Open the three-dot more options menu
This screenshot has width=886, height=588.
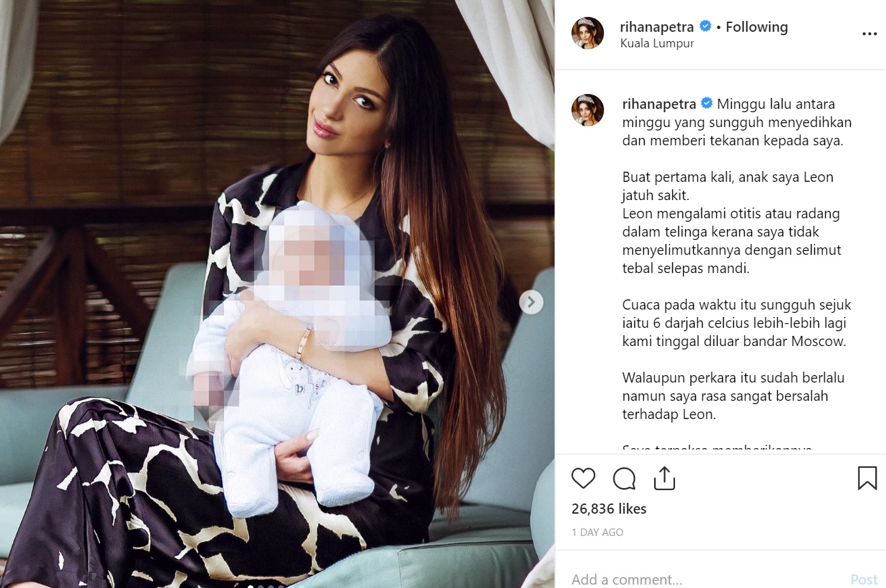click(869, 34)
